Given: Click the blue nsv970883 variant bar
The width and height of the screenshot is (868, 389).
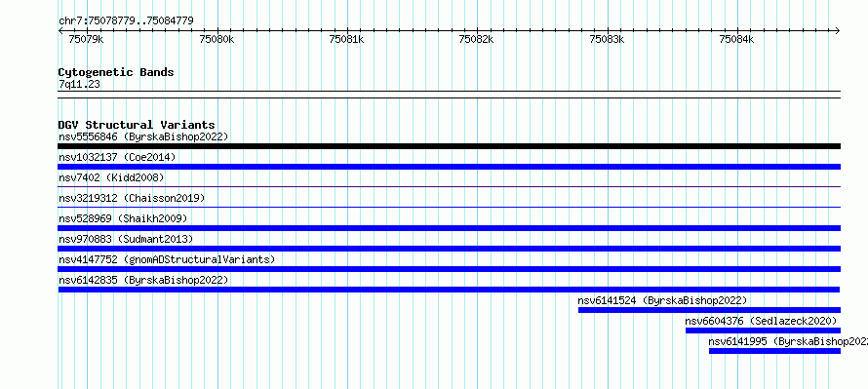Looking at the screenshot, I should tap(449, 249).
